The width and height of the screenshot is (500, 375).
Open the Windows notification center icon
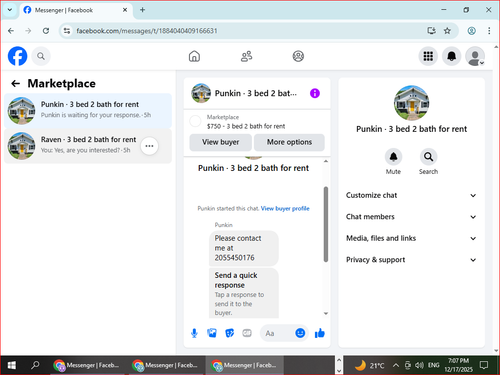484,365
